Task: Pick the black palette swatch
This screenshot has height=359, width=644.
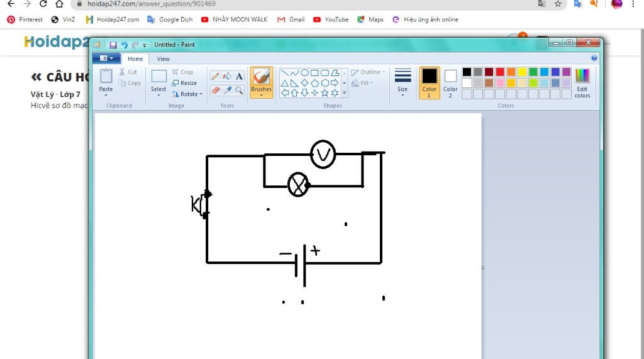Action: pyautogui.click(x=467, y=72)
